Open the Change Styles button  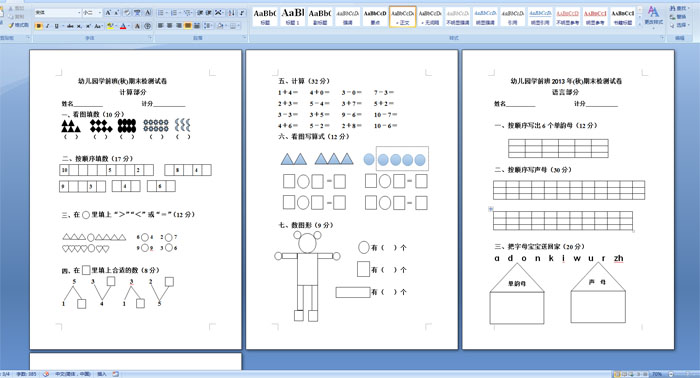[x=653, y=16]
